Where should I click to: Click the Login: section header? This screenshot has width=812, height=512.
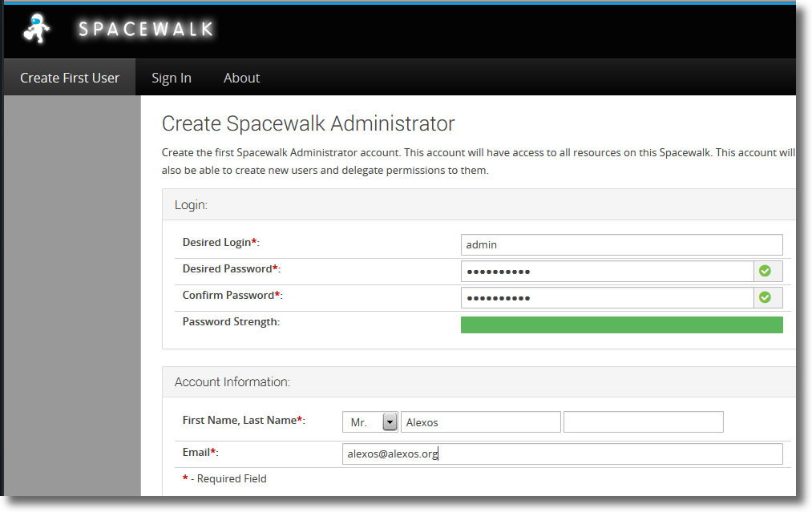pos(191,205)
